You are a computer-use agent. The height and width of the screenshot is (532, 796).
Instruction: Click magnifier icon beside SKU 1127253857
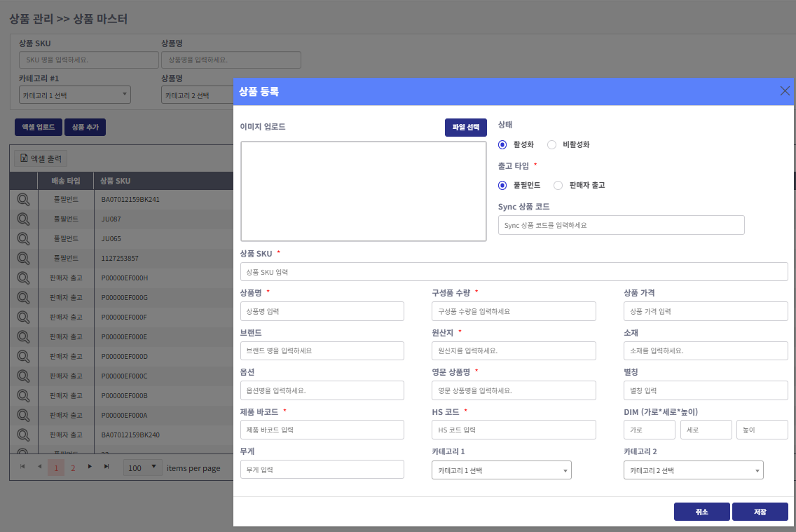(23, 259)
